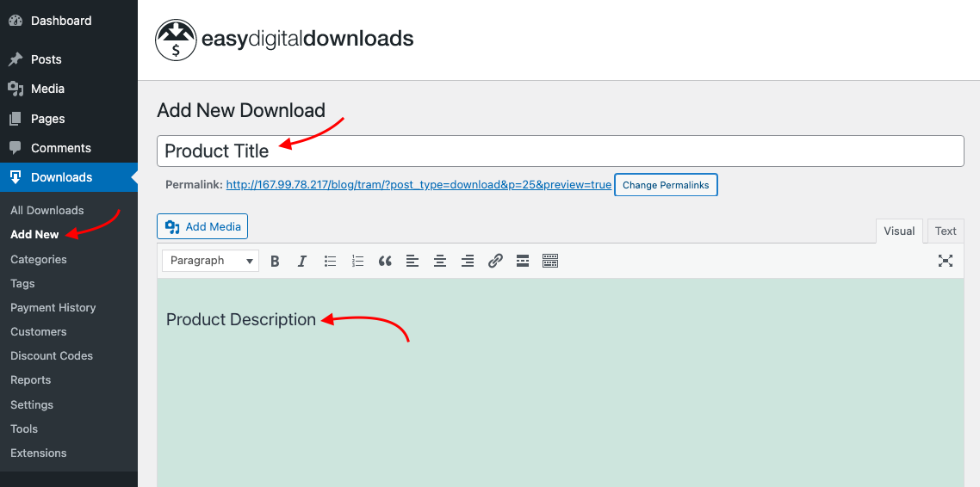This screenshot has height=487, width=980.
Task: Insert a blockquote
Action: [x=385, y=261]
